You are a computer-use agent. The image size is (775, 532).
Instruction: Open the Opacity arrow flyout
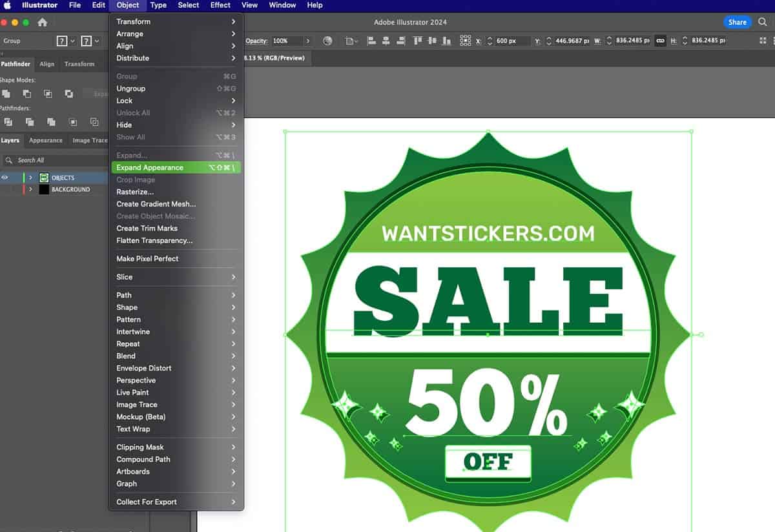(x=308, y=41)
